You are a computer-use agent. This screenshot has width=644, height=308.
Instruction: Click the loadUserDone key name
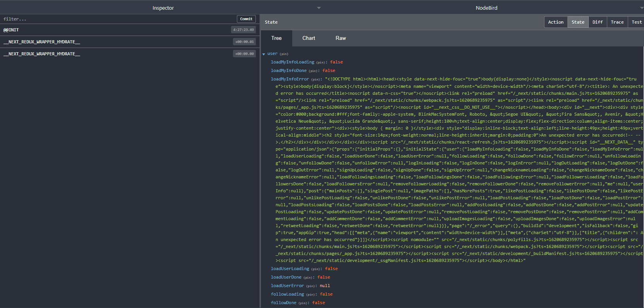click(286, 277)
